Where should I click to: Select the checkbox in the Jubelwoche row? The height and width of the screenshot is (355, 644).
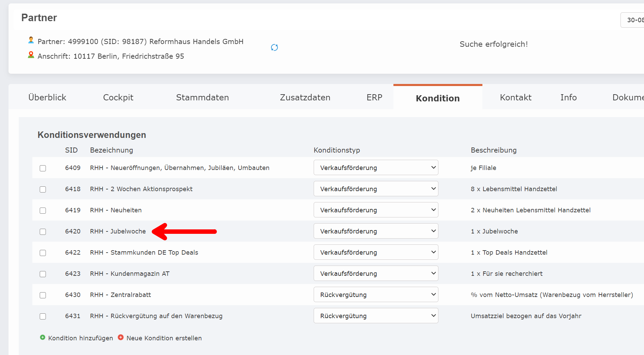(43, 231)
